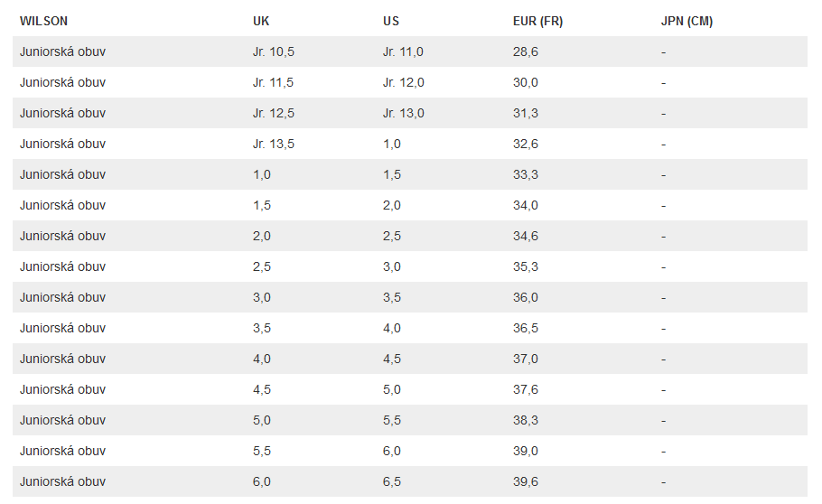This screenshot has width=822, height=504.
Task: Click the EUR size 36,0 value
Action: pyautogui.click(x=526, y=298)
